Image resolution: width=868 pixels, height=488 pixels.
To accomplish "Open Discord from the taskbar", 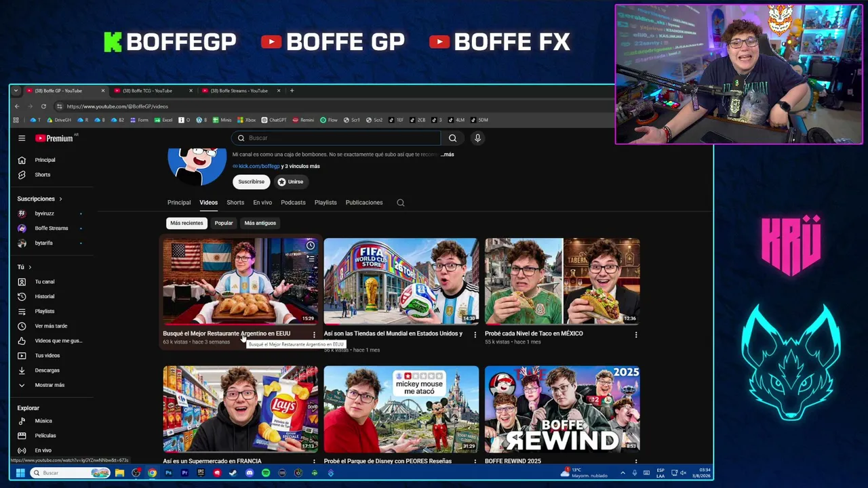I will [250, 473].
